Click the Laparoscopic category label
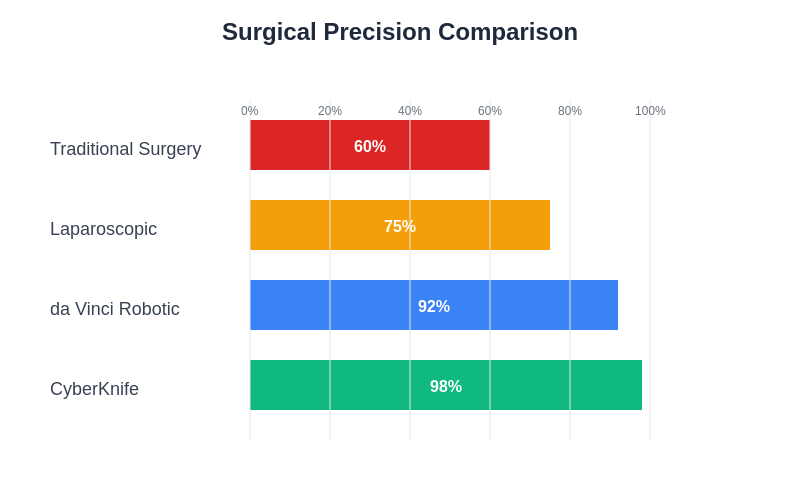 click(x=103, y=229)
